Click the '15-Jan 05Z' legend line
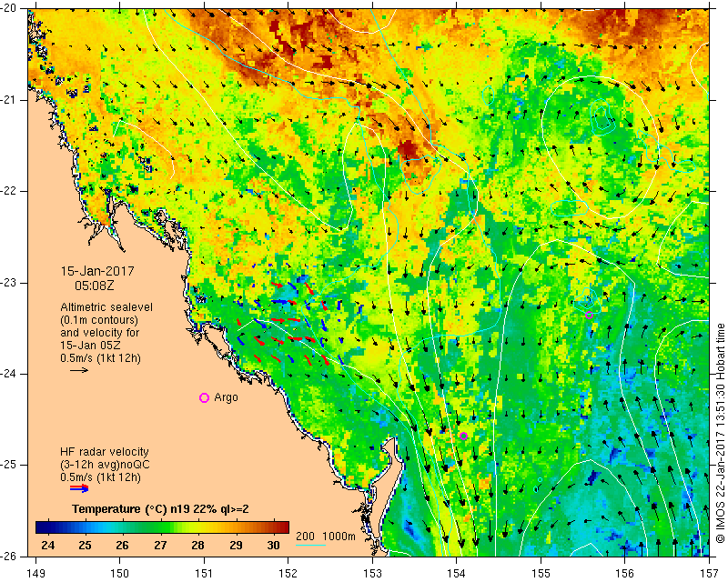Image resolution: width=728 pixels, height=582 pixels. click(91, 346)
